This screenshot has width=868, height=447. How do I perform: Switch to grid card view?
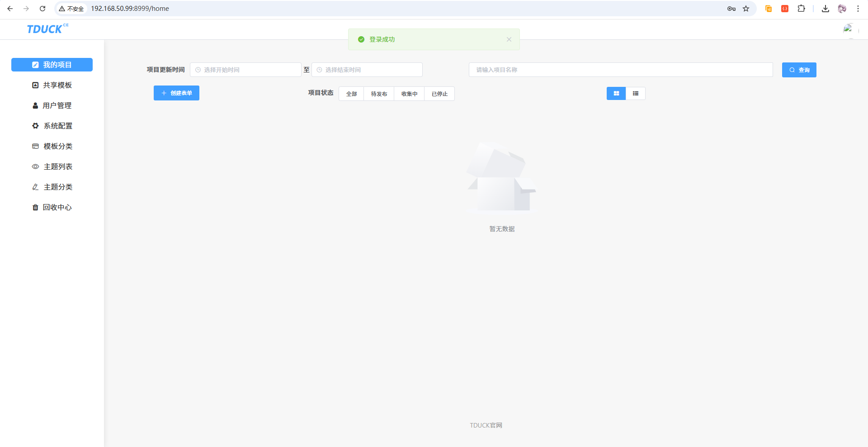pos(616,93)
